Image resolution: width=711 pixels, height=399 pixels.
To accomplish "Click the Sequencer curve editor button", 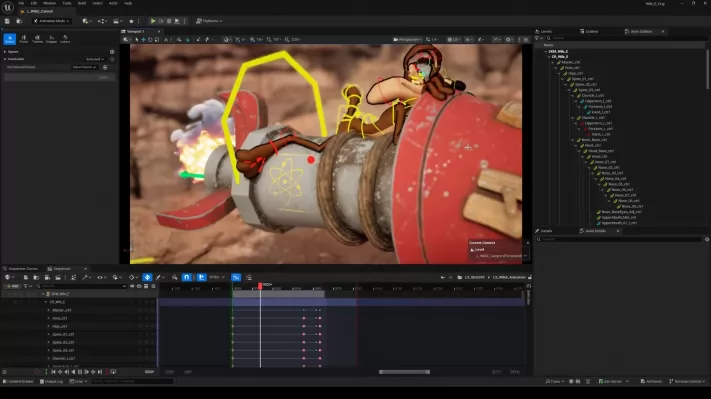I will click(236, 277).
